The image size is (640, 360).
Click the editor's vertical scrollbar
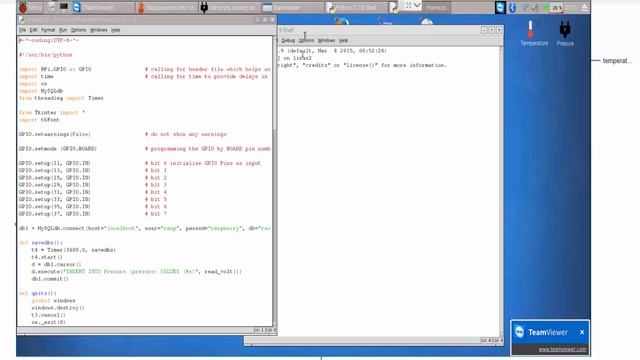pyautogui.click(x=275, y=181)
